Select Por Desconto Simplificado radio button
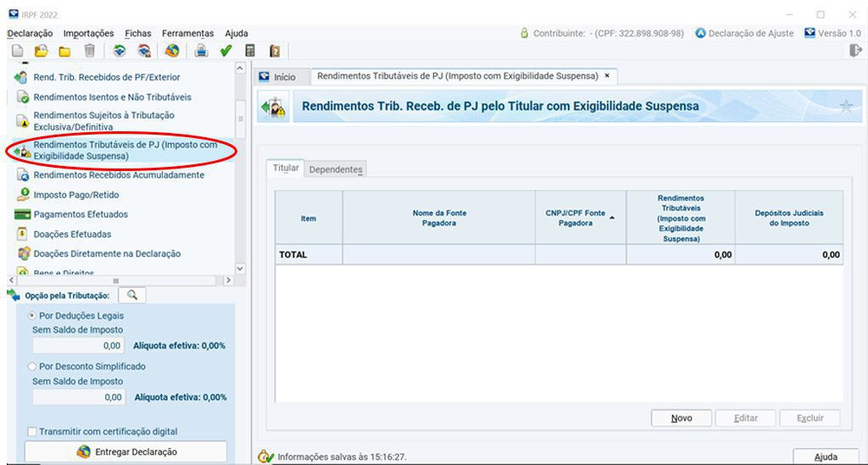The height and width of the screenshot is (465, 868). (x=32, y=366)
